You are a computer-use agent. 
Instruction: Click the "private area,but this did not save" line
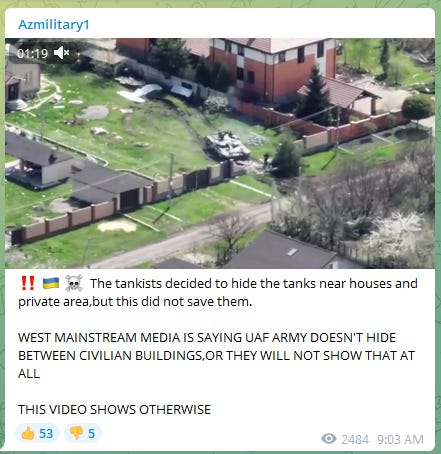click(x=135, y=301)
